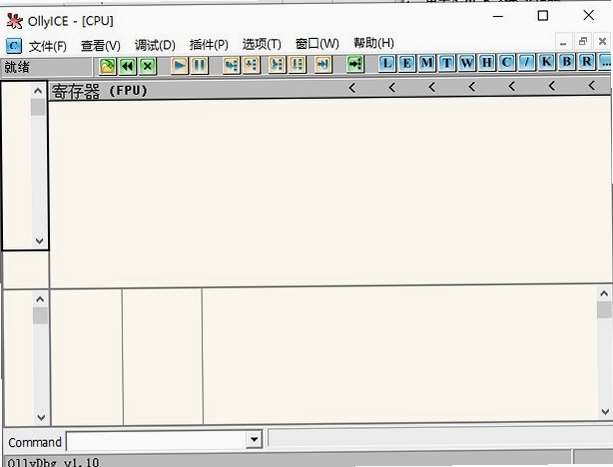Click the blue C icon beside the File menu
This screenshot has width=613, height=467.
coord(14,46)
